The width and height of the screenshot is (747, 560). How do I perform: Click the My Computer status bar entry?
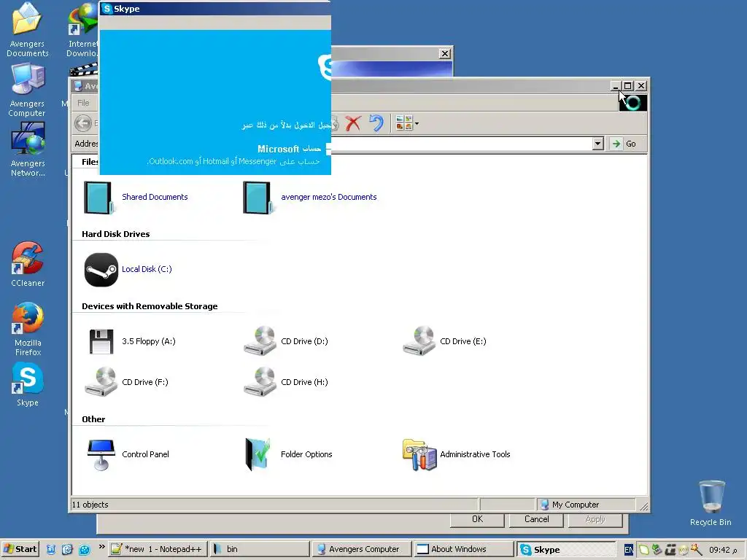pyautogui.click(x=586, y=505)
